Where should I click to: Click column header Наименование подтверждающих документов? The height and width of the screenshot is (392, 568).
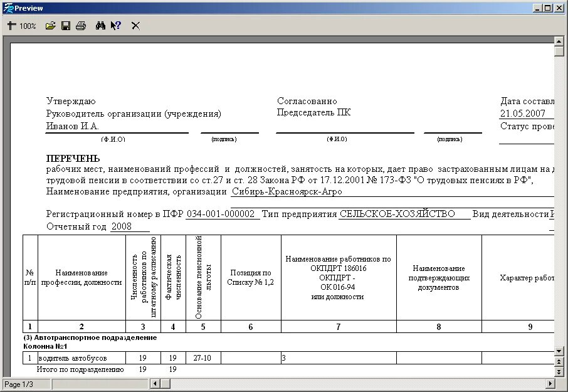click(x=439, y=278)
